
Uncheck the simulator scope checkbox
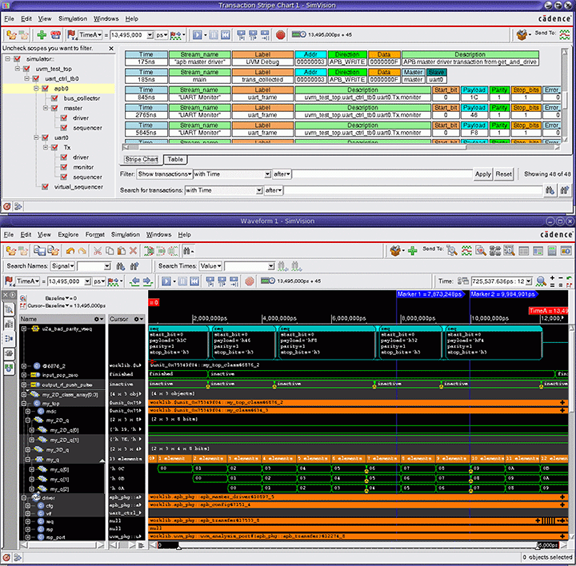pyautogui.click(x=17, y=59)
